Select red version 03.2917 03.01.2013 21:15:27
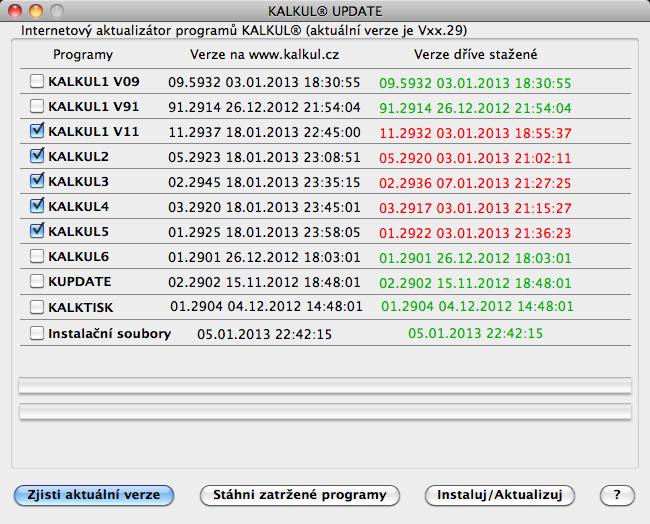The height and width of the screenshot is (524, 650). pyautogui.click(x=475, y=208)
